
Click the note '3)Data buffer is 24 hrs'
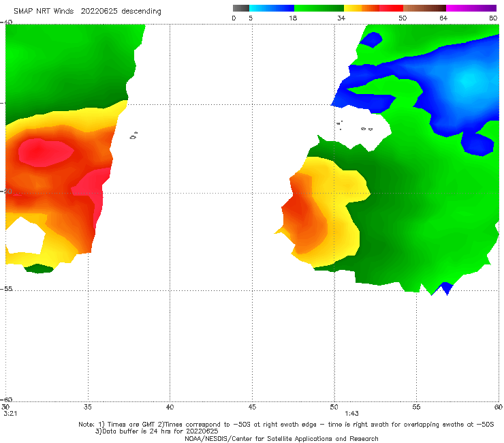(157, 431)
